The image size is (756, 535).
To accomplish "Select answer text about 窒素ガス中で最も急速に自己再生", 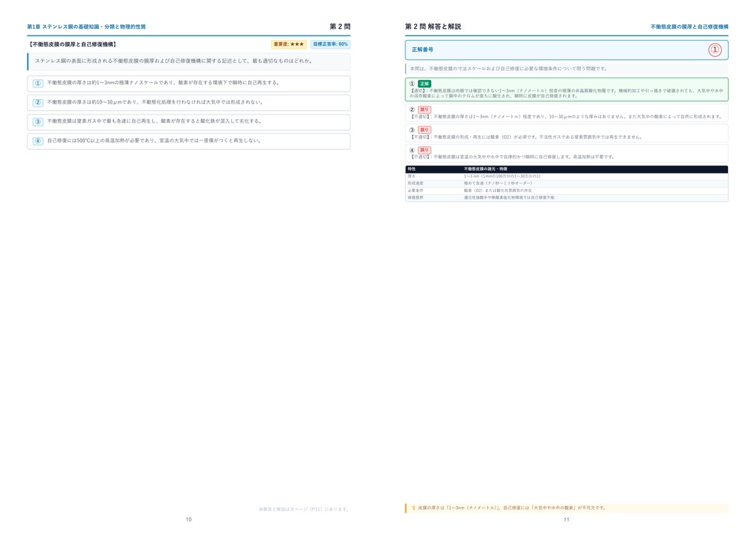I will tap(155, 122).
